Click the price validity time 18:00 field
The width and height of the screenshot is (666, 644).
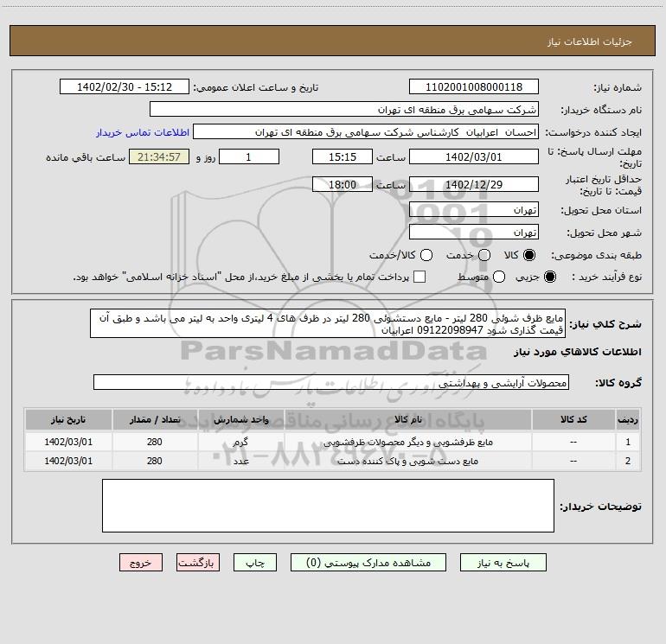point(343,184)
